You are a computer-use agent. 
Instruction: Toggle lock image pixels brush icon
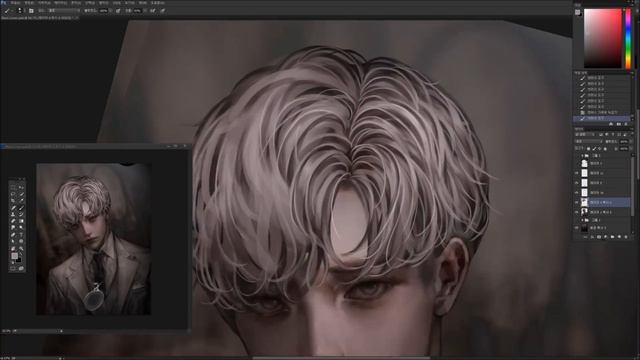coord(593,149)
